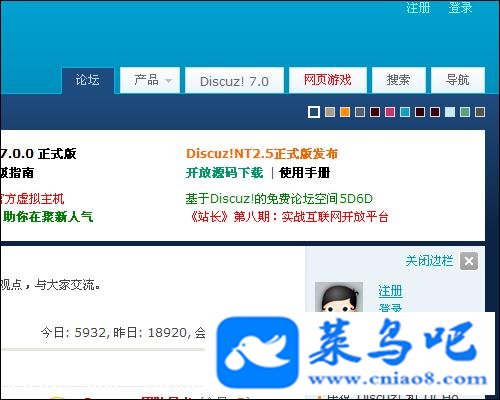Click the 7.0.0 正式版 headline link
The height and width of the screenshot is (400, 500).
38,154
